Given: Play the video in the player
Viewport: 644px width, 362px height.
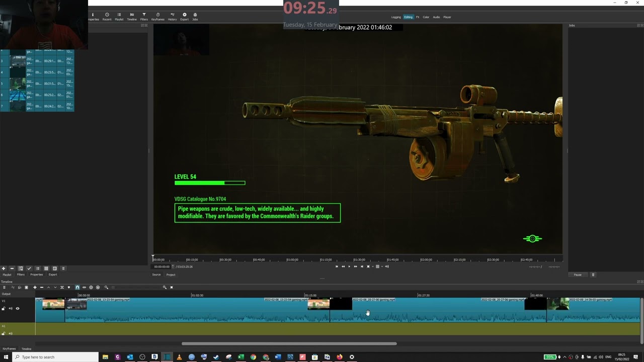Looking at the screenshot, I should (x=349, y=266).
